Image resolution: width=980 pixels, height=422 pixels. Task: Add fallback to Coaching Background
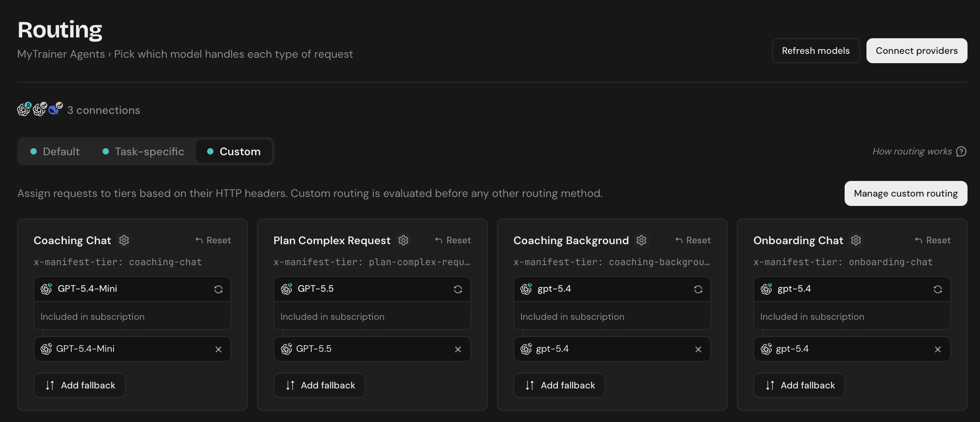coord(559,385)
